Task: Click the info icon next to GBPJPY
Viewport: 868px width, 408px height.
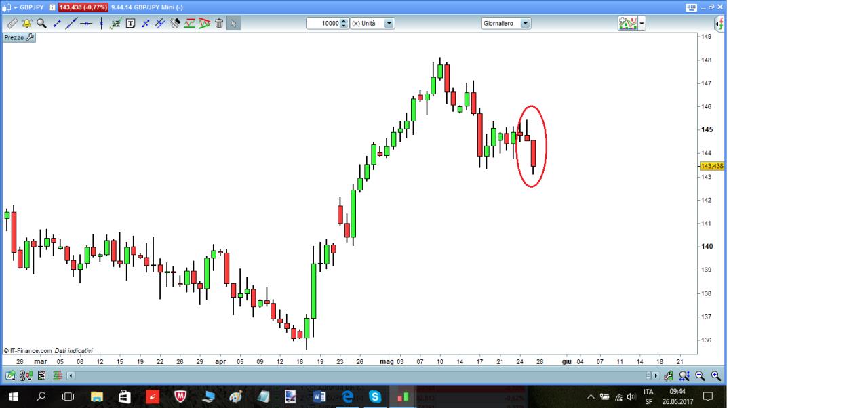Action: coord(52,7)
